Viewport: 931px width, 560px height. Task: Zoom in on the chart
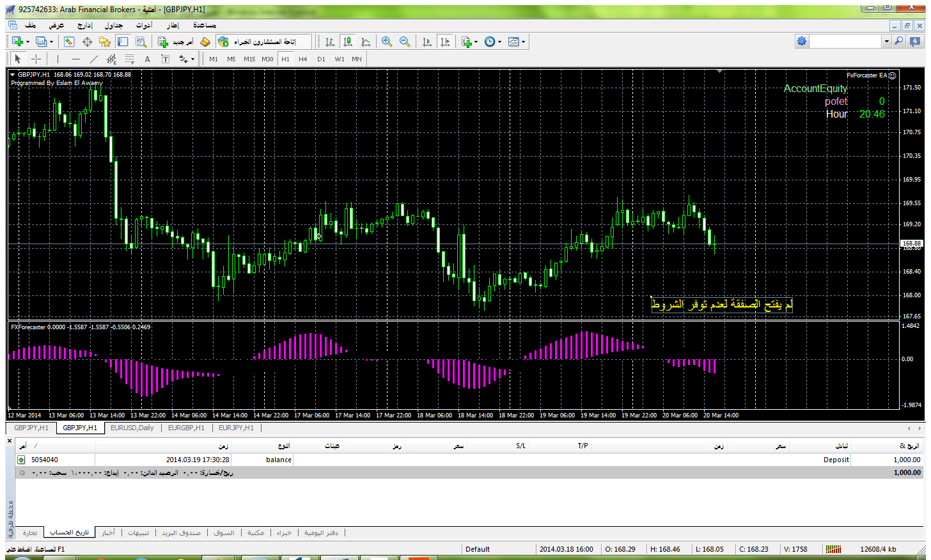pyautogui.click(x=387, y=42)
